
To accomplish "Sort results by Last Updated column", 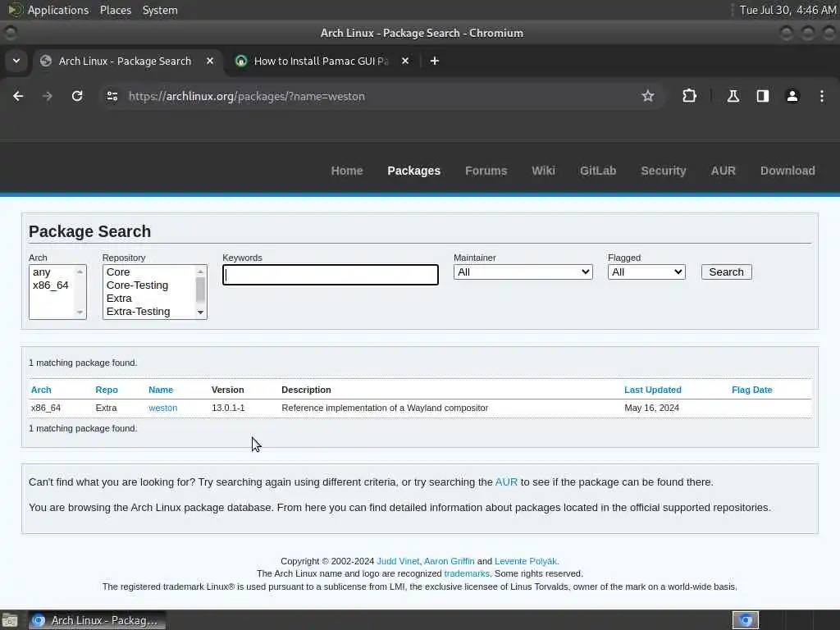I will (x=652, y=390).
